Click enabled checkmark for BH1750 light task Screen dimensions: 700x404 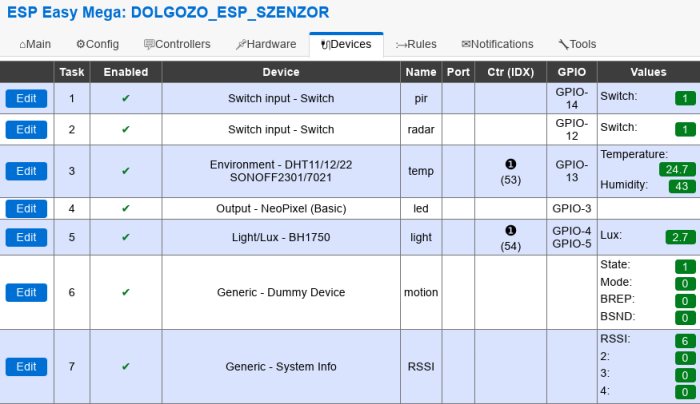coord(126,237)
